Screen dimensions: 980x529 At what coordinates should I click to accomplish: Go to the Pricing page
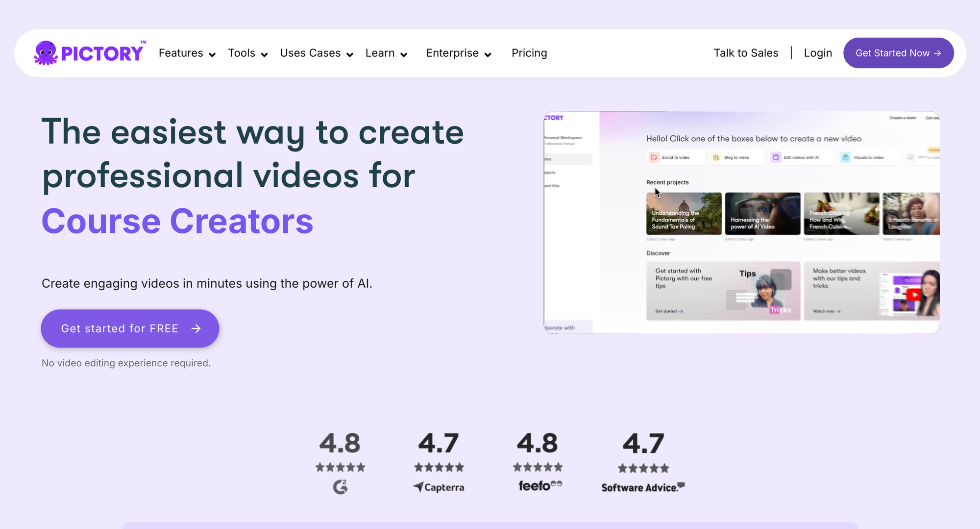pos(529,53)
